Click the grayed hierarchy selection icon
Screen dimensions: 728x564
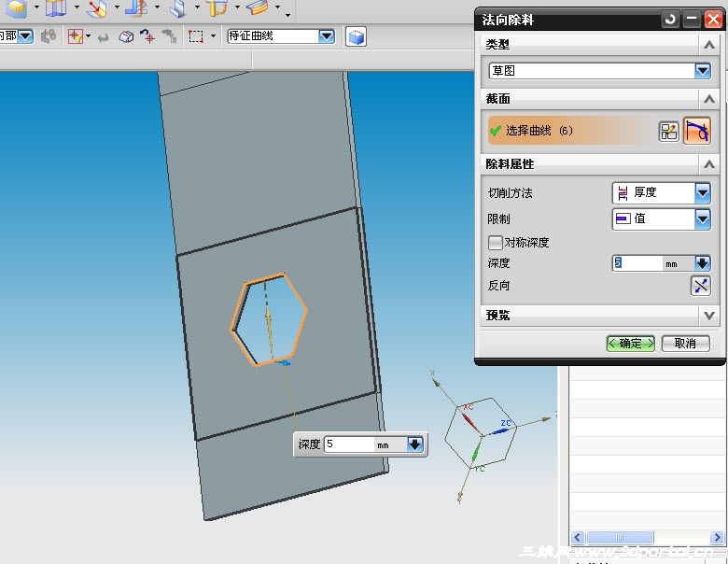[x=170, y=36]
